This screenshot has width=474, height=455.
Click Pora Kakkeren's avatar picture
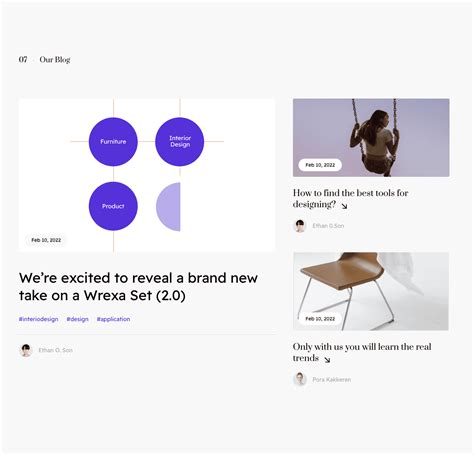point(300,379)
